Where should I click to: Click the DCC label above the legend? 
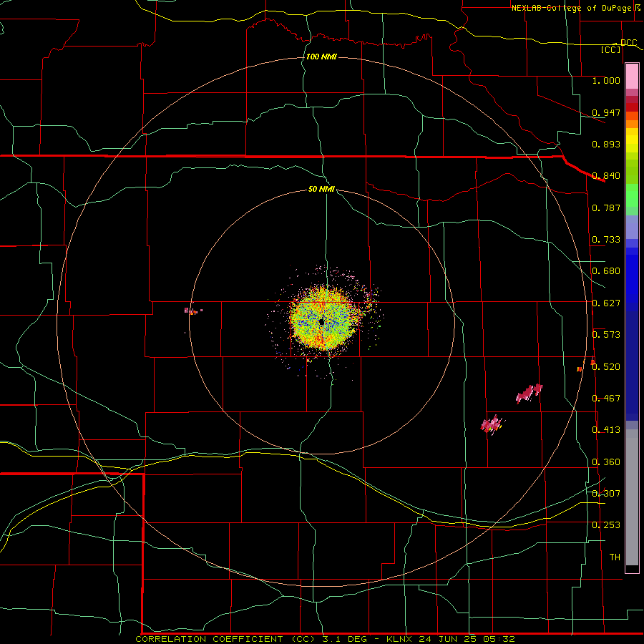tap(628, 43)
